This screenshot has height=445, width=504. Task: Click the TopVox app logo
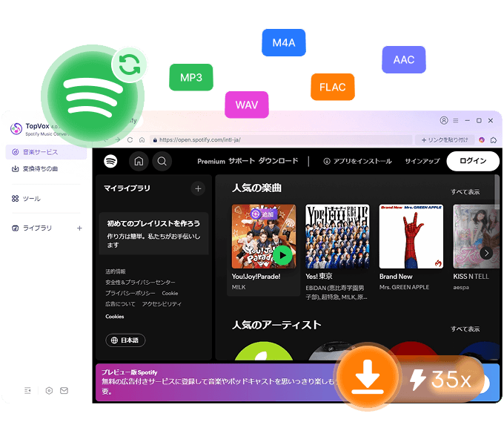16,128
